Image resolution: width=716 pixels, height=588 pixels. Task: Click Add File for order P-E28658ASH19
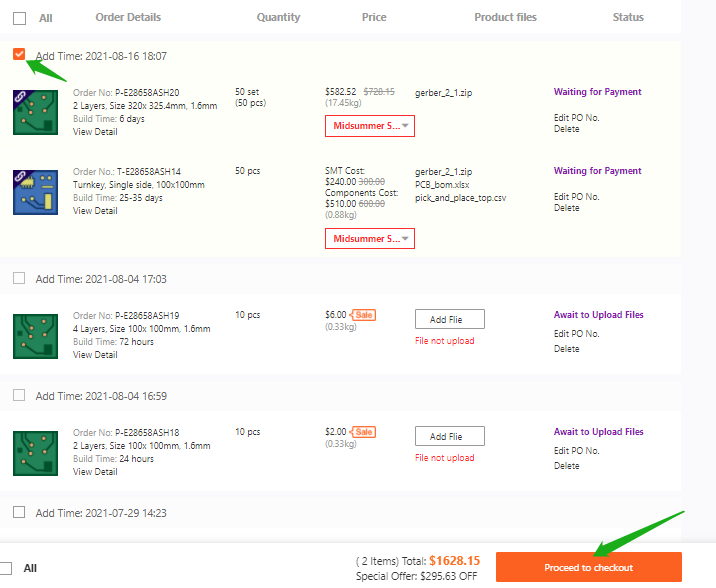click(449, 319)
